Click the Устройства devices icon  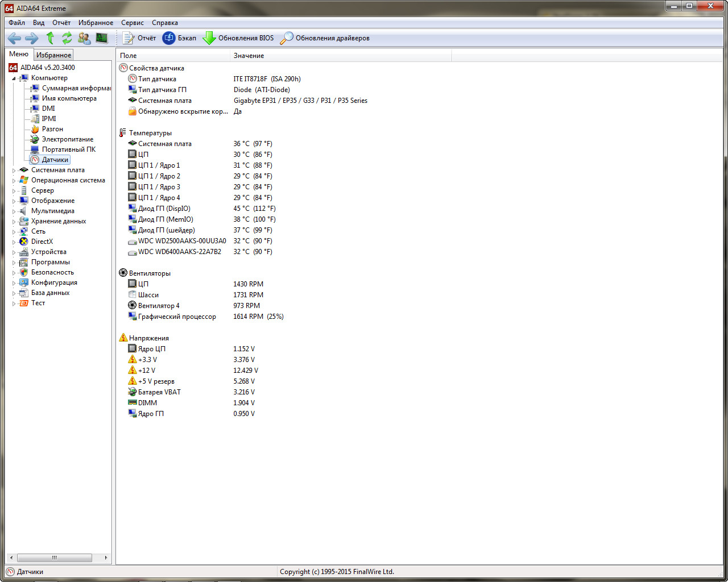coord(24,252)
